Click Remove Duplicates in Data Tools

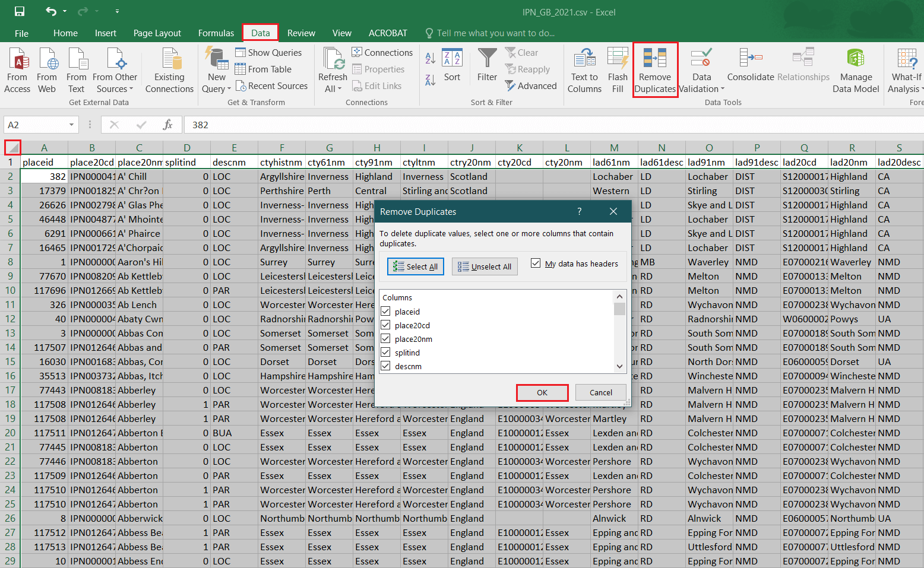click(655, 71)
